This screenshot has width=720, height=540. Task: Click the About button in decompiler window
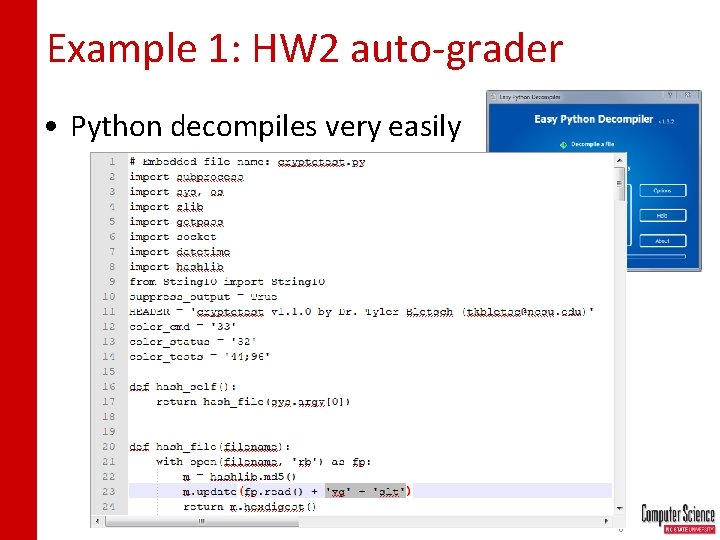pyautogui.click(x=663, y=241)
